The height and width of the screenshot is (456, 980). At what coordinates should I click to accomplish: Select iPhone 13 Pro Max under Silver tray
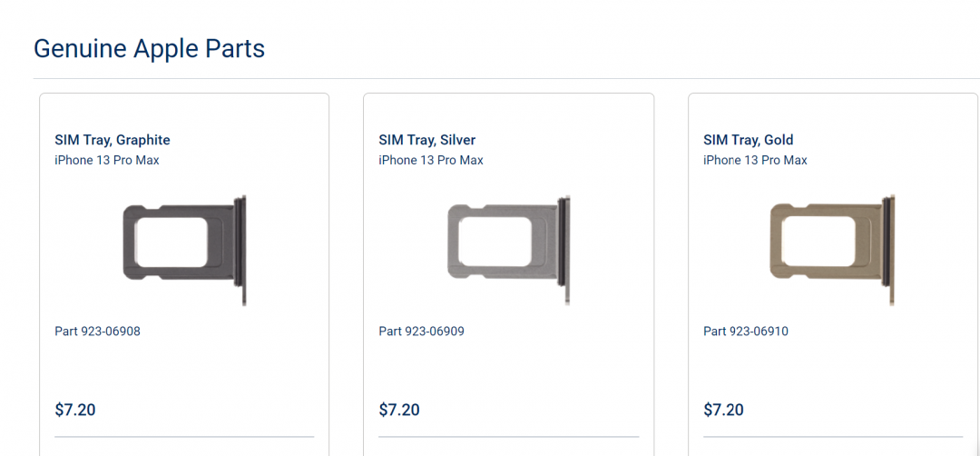click(431, 160)
